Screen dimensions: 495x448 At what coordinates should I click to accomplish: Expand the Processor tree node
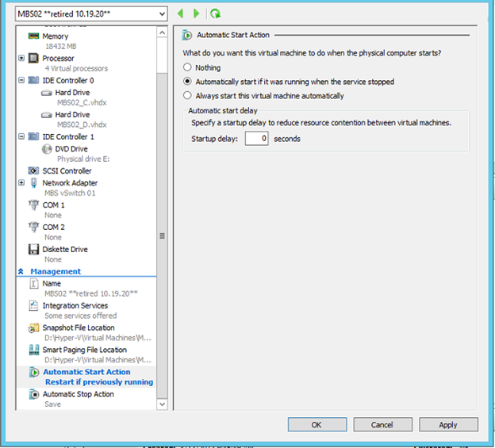21,58
